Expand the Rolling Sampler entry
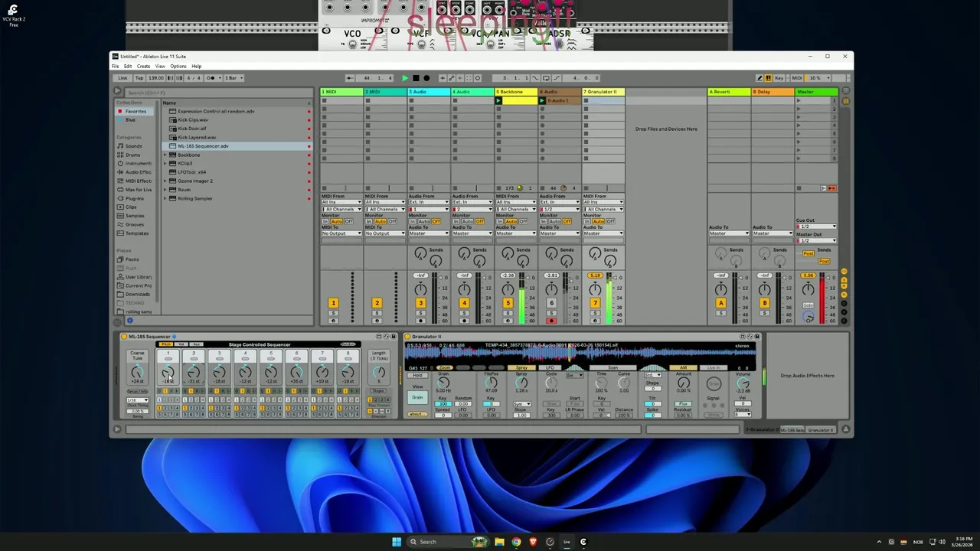Screen dimensions: 980x551 (x=165, y=198)
